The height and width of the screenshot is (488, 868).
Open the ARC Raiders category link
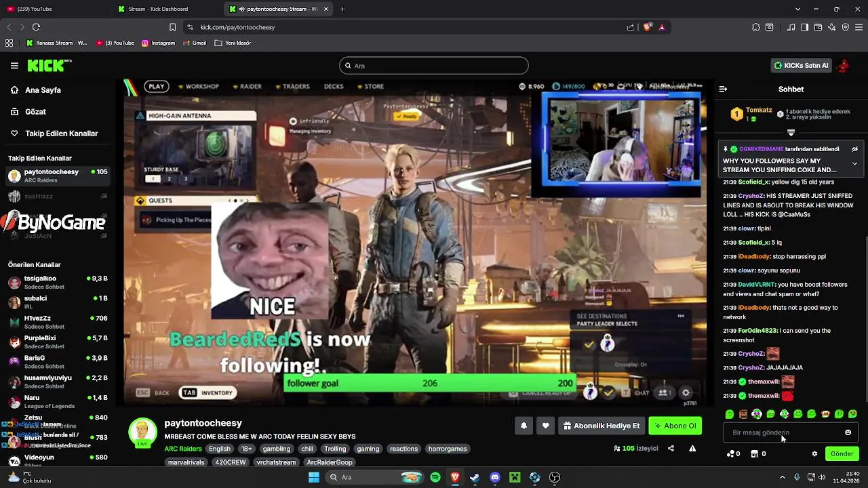point(183,449)
